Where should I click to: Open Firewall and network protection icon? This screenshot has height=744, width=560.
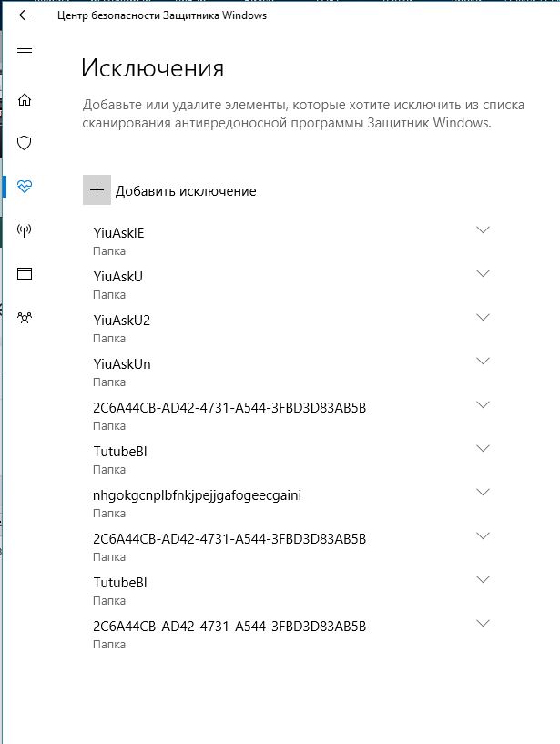(x=25, y=229)
